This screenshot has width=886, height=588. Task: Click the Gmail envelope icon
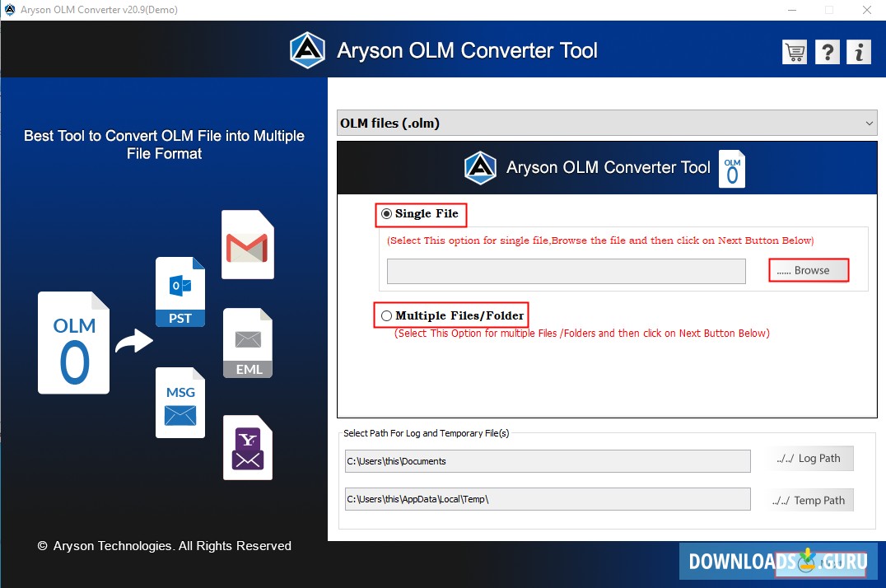point(247,244)
